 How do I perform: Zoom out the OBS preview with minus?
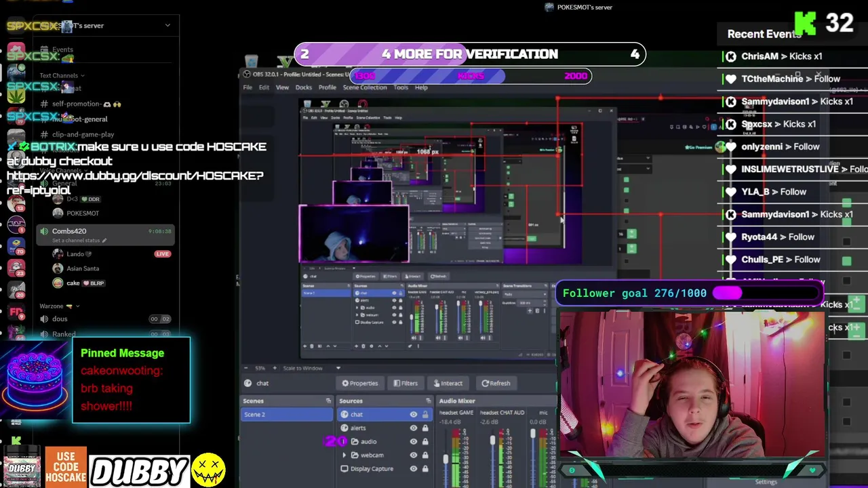248,368
